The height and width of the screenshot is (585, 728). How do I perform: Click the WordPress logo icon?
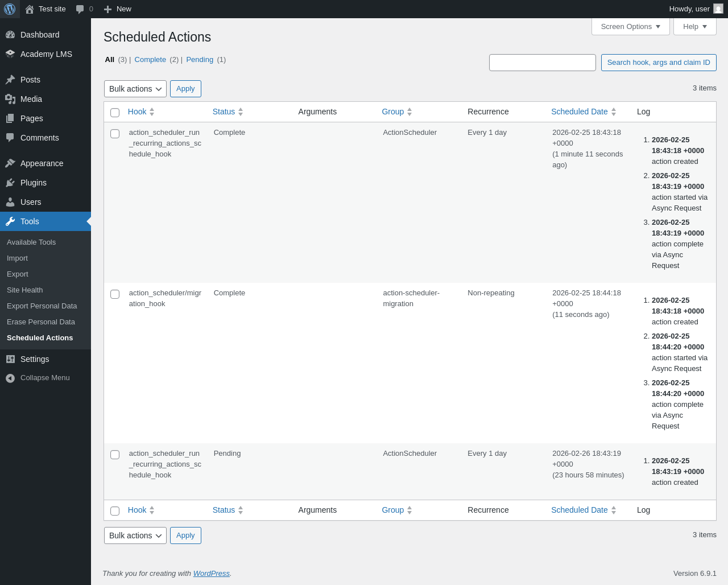click(10, 9)
